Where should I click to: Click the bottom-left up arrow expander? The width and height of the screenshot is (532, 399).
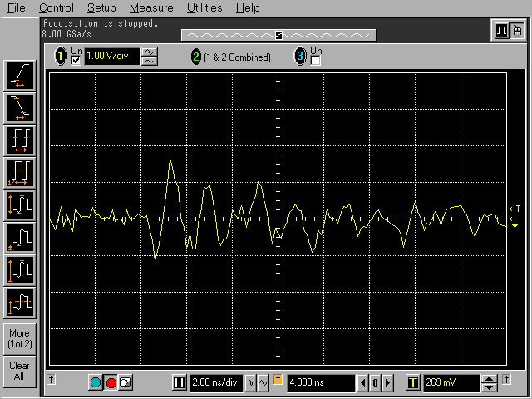click(52, 379)
